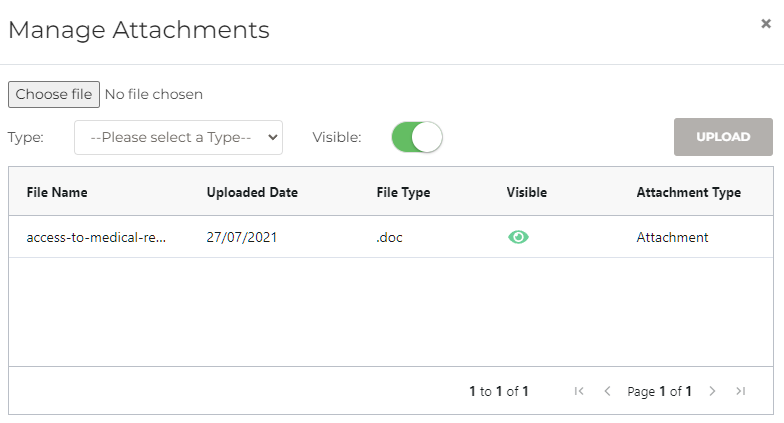Sort by Attachment Type column header
Viewport: 784px width, 423px height.
[x=688, y=192]
